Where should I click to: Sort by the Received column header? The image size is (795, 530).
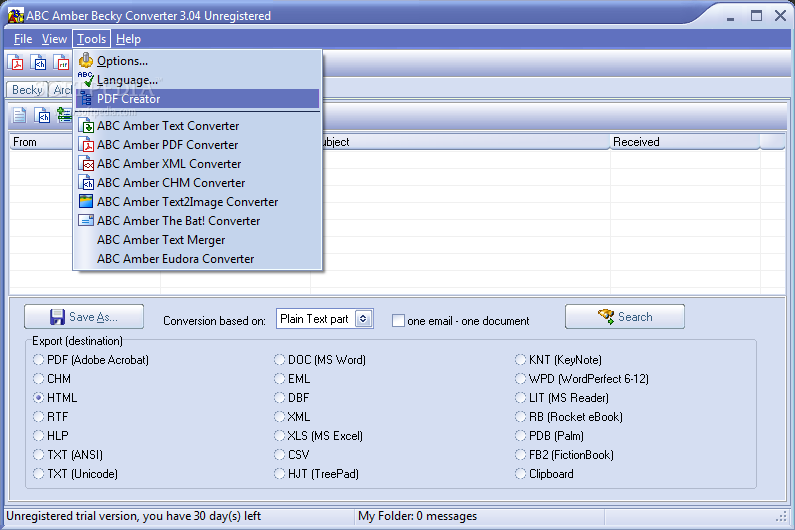coord(685,142)
